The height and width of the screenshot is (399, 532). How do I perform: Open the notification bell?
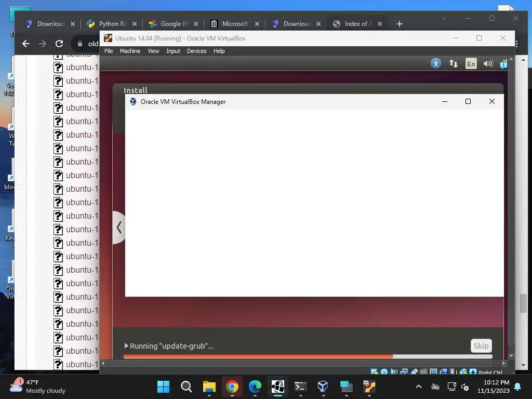(518, 387)
